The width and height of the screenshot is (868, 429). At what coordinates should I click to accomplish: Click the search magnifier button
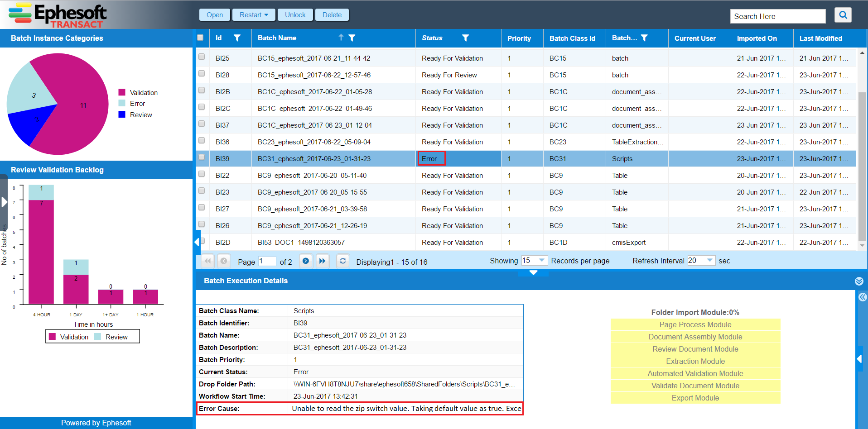(843, 15)
